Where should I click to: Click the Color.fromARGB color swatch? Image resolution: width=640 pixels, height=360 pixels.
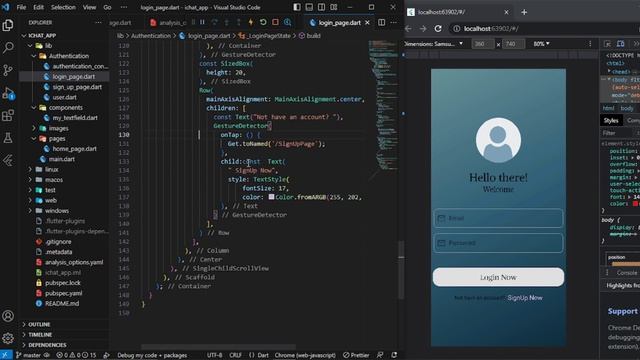coord(271,197)
